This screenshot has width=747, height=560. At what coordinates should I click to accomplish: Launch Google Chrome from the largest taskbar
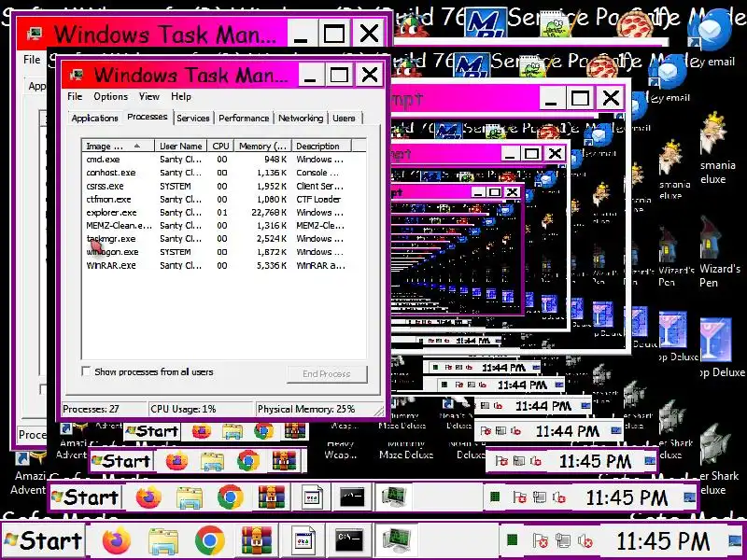click(x=209, y=541)
